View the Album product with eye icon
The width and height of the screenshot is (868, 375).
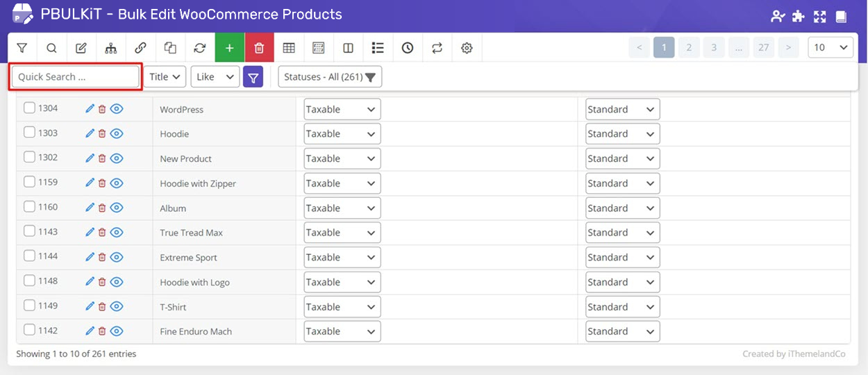(117, 208)
